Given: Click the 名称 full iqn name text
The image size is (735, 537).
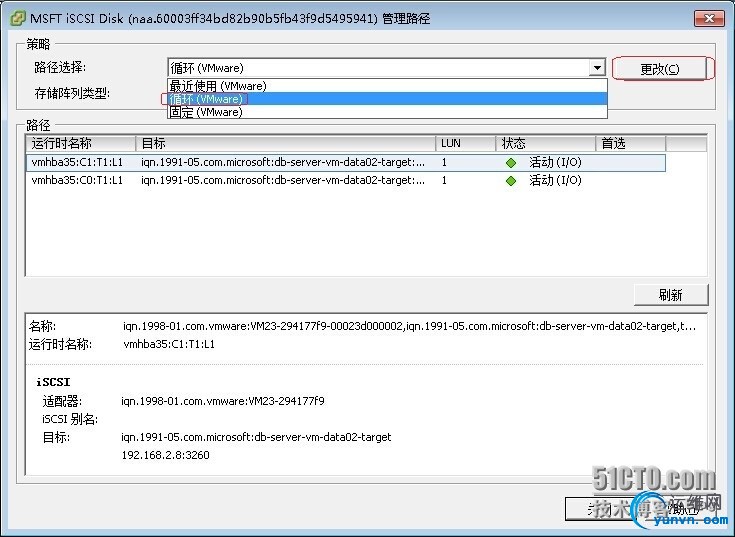Looking at the screenshot, I should pos(409,326).
